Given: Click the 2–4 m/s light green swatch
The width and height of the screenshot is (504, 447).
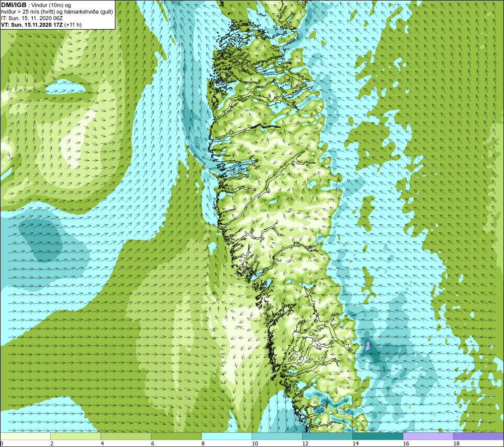Looking at the screenshot, I should [x=76, y=436].
